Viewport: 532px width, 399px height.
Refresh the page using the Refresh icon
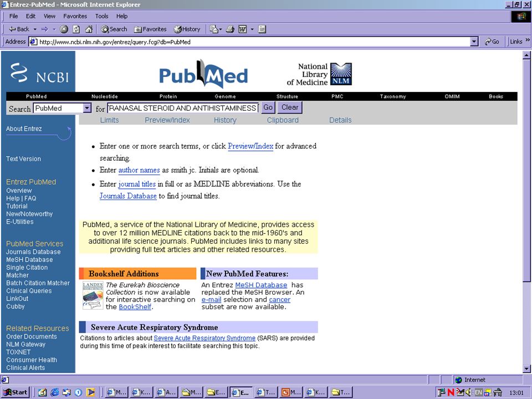(76, 29)
